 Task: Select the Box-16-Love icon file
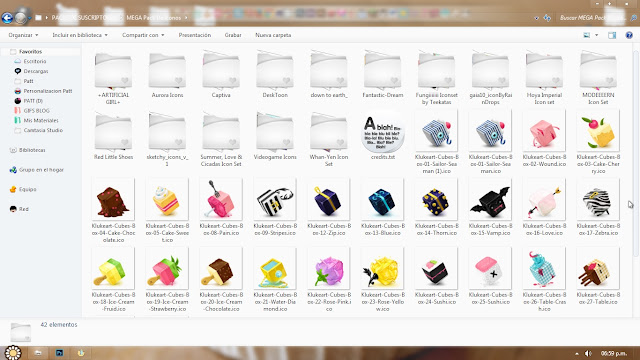tap(544, 207)
